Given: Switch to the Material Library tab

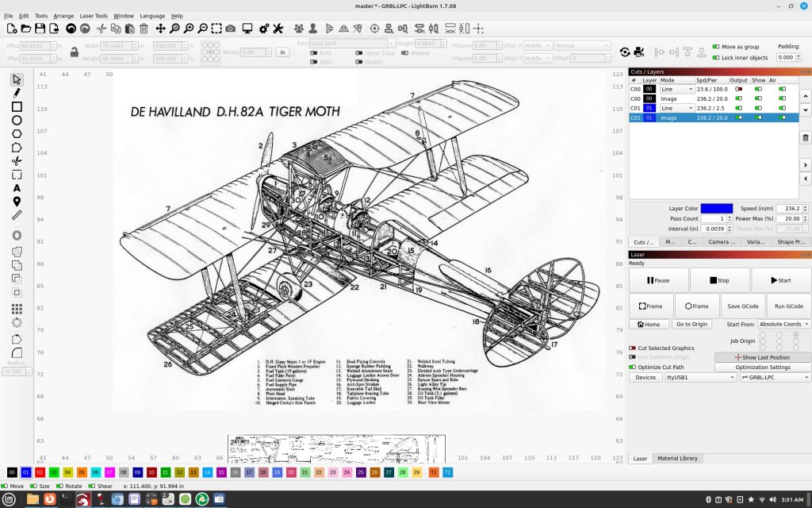Looking at the screenshot, I should [677, 458].
